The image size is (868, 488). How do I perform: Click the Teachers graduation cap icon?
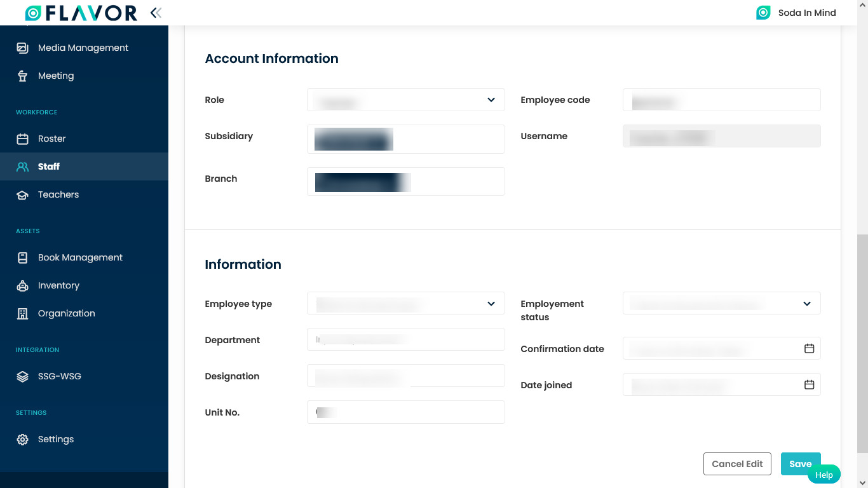pyautogui.click(x=22, y=195)
